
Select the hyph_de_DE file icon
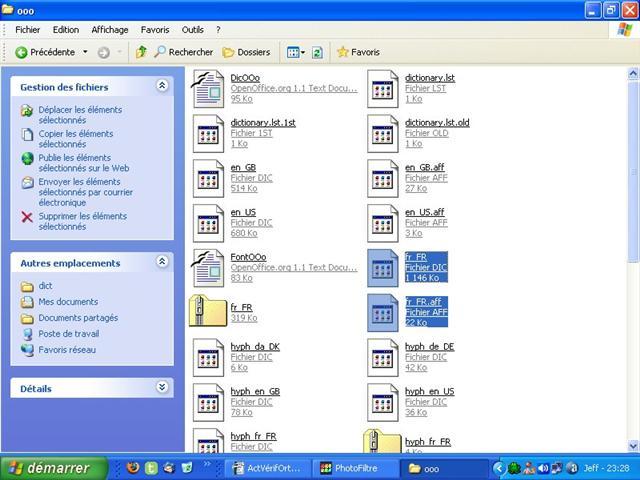point(382,358)
